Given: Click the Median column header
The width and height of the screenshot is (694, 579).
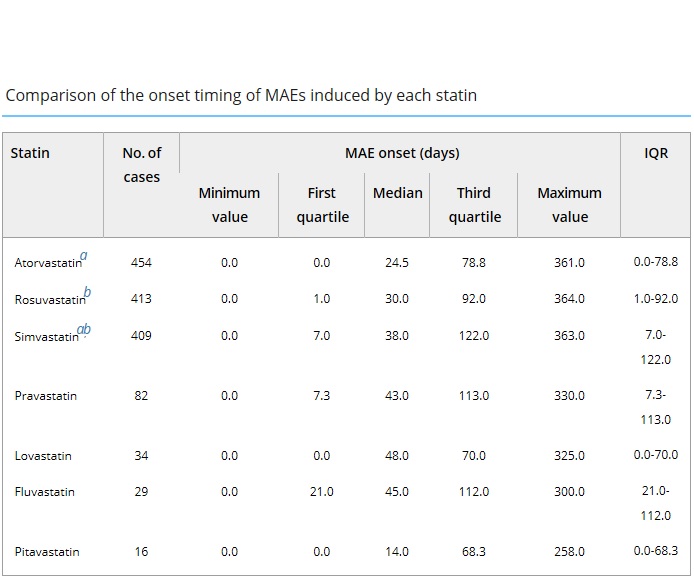Looking at the screenshot, I should (397, 193).
